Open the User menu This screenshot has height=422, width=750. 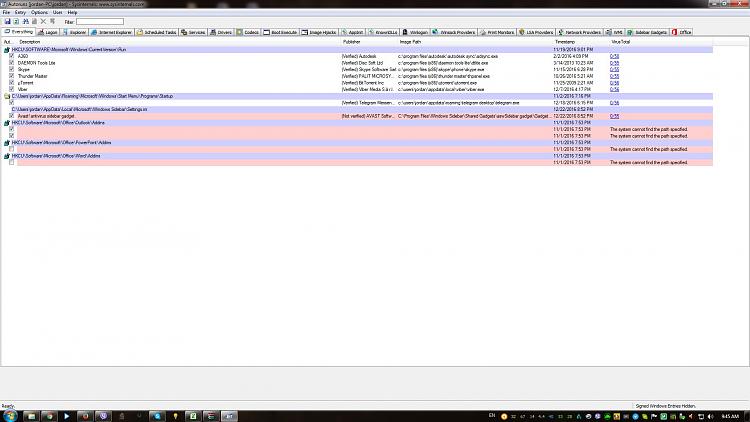point(57,12)
